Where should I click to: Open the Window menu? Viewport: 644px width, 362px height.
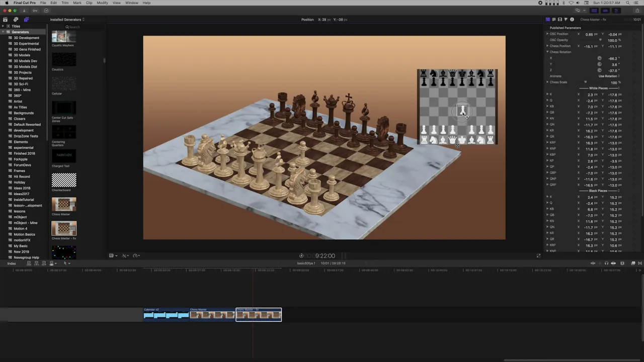132,3
